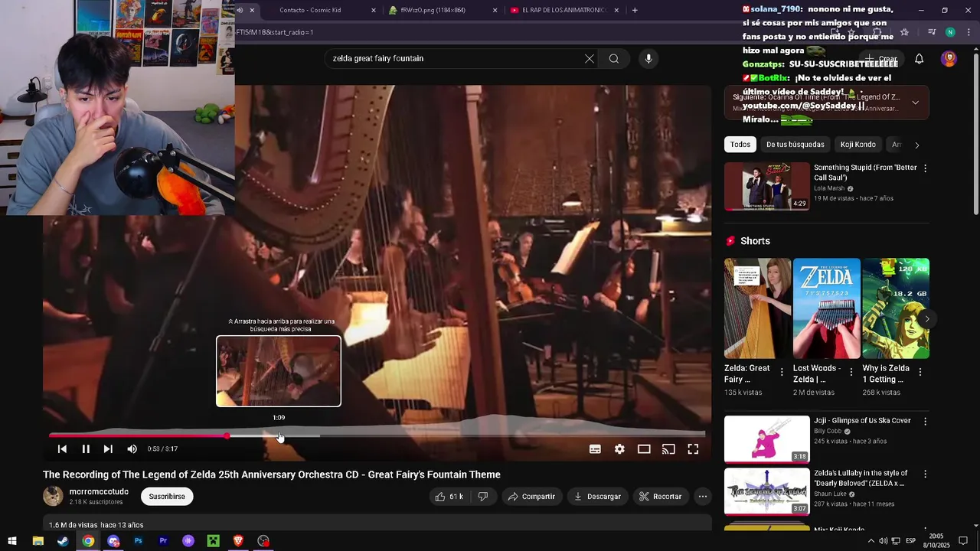Open Steam from the taskbar
The height and width of the screenshot is (551, 980).
click(63, 541)
